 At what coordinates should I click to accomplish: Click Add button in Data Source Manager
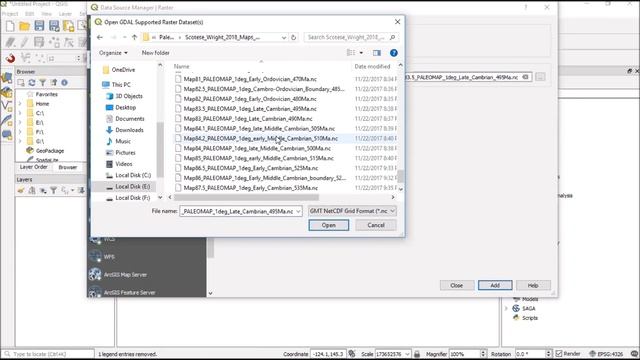495,285
